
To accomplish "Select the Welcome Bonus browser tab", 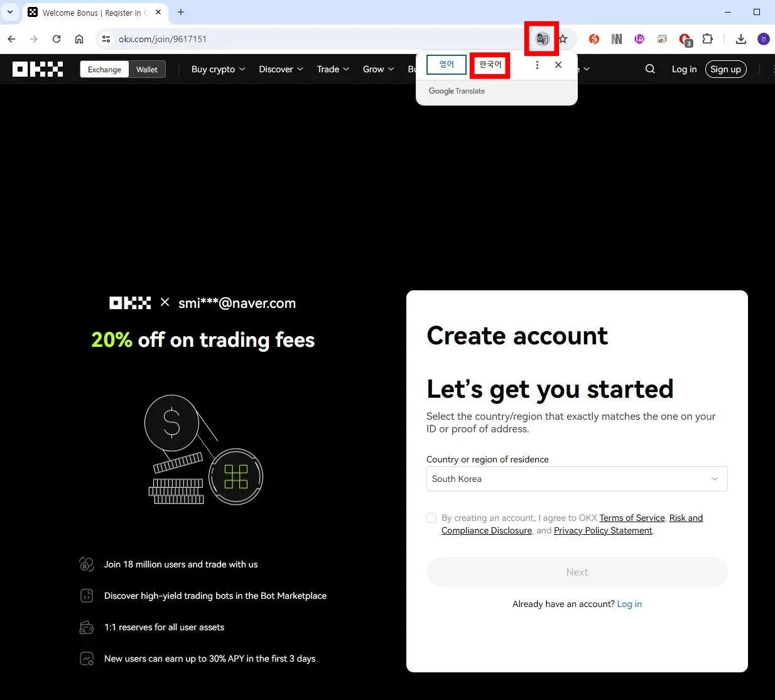I will [94, 12].
